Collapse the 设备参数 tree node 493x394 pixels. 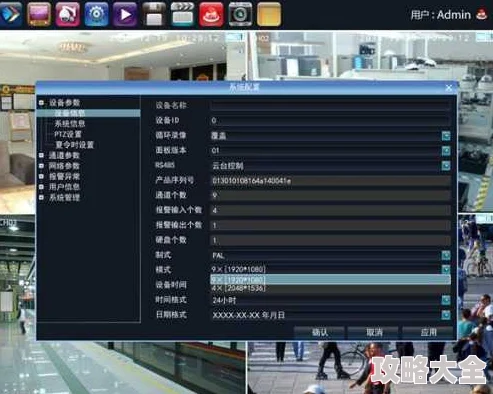pos(41,102)
